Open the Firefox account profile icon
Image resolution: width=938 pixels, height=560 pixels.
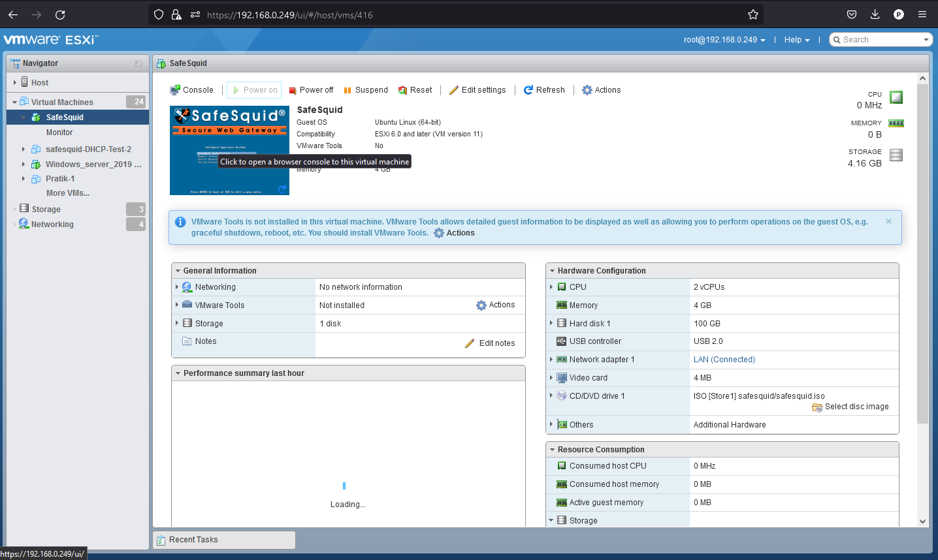[x=899, y=14]
